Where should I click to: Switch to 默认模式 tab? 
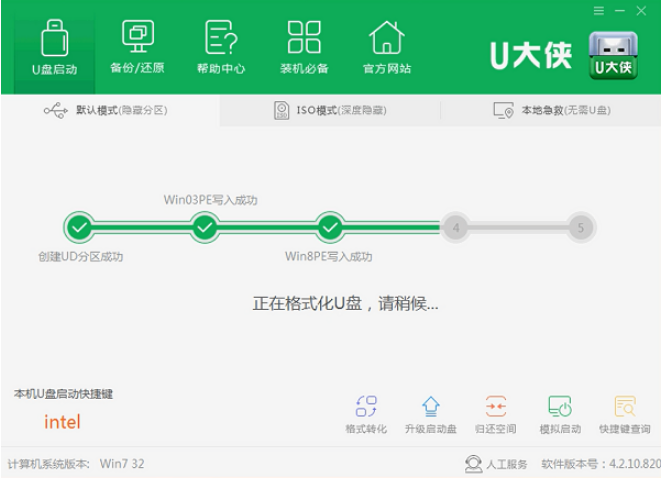point(110,110)
